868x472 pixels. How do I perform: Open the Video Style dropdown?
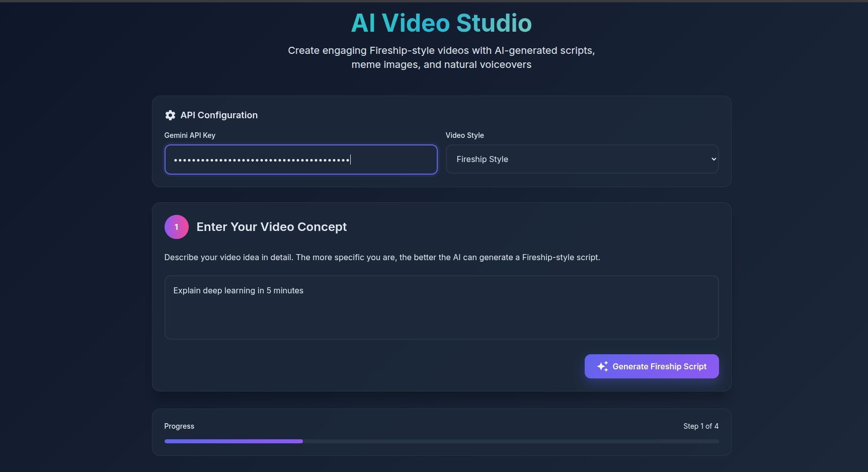[x=582, y=159]
